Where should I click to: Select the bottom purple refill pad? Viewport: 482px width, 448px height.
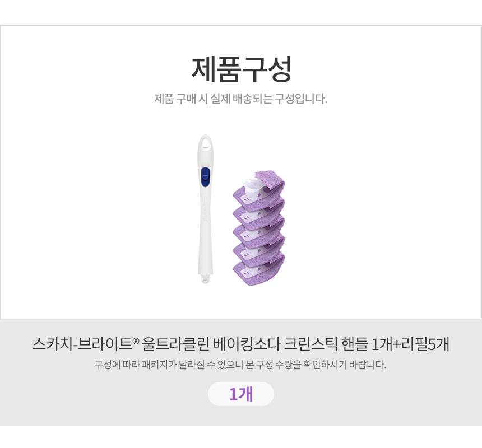pos(259,271)
